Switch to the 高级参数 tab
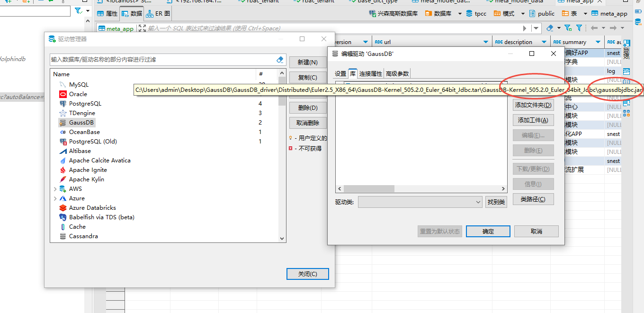The height and width of the screenshot is (313, 644). (397, 74)
